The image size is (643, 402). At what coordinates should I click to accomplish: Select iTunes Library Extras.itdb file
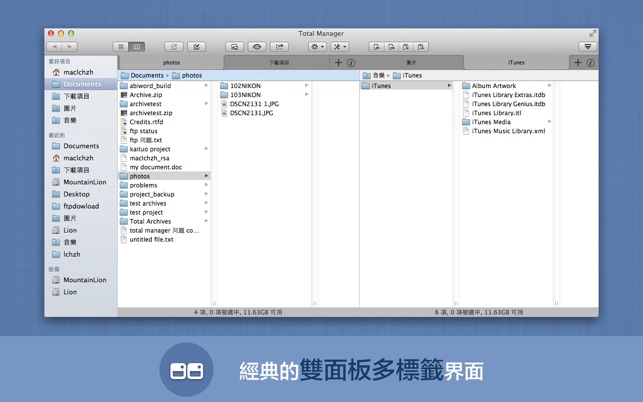tap(504, 95)
